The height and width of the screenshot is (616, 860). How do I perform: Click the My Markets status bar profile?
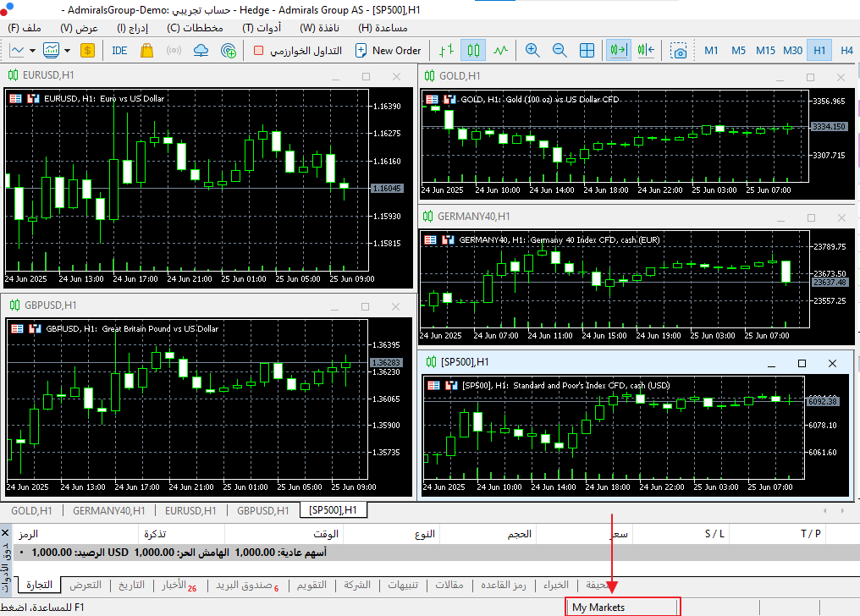(622, 608)
